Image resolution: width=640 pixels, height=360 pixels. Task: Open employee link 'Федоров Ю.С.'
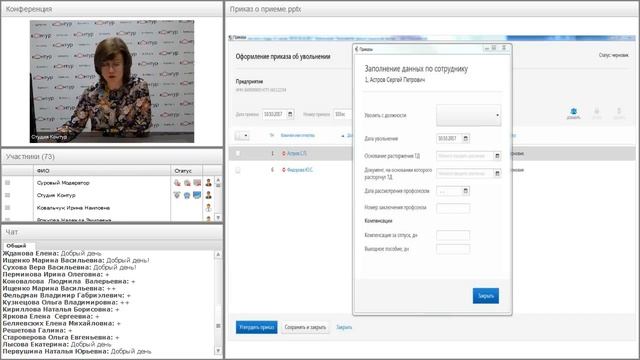tap(300, 170)
